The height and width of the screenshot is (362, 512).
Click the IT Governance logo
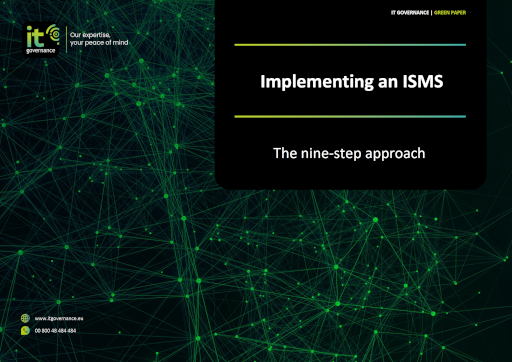tap(41, 40)
